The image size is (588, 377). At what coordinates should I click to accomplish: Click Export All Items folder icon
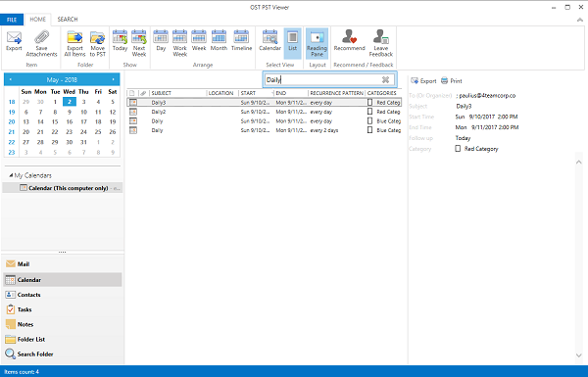pyautogui.click(x=74, y=37)
